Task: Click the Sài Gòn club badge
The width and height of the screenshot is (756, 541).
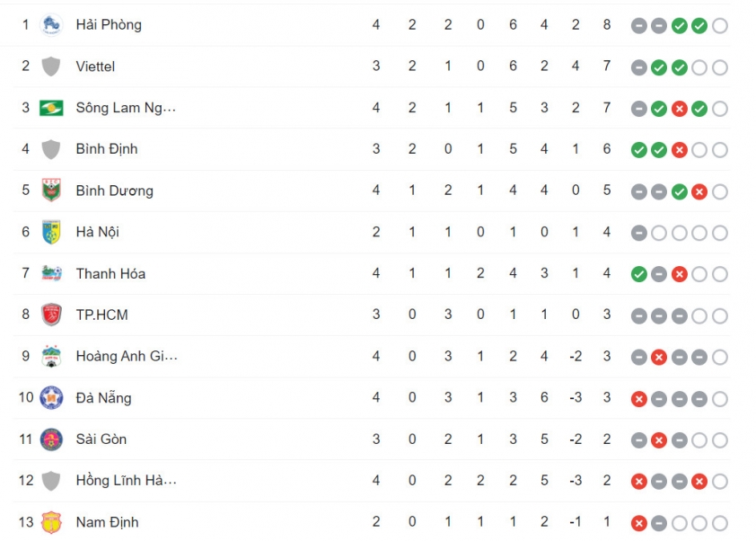Action: (x=51, y=439)
